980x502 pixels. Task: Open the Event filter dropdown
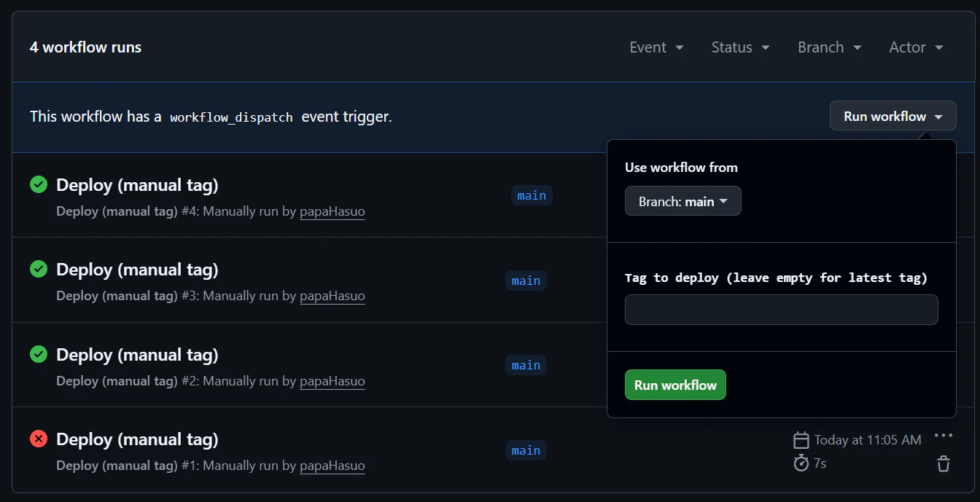(657, 47)
